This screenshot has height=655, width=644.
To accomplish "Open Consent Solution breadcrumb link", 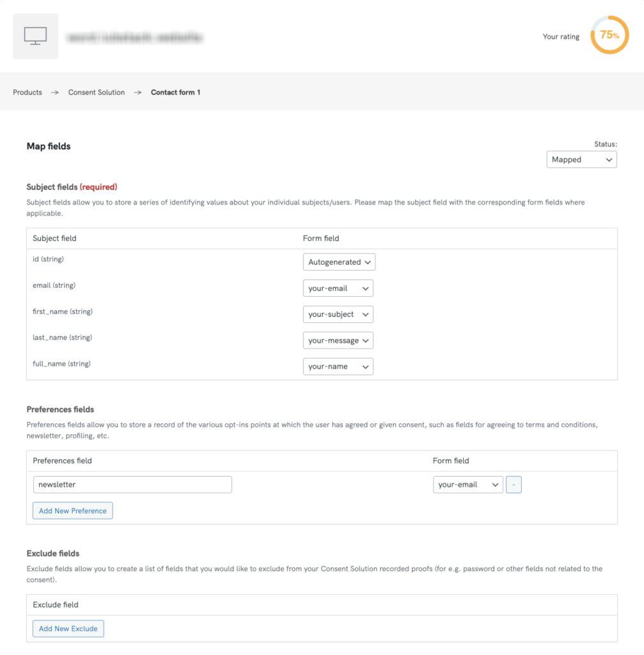I will pos(97,93).
